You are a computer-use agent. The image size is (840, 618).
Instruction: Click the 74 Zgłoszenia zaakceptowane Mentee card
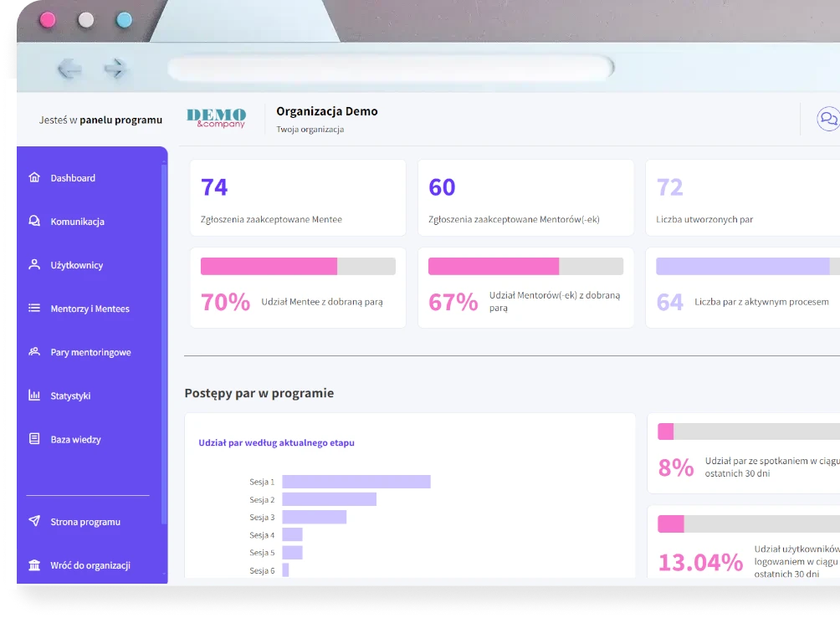[298, 197]
